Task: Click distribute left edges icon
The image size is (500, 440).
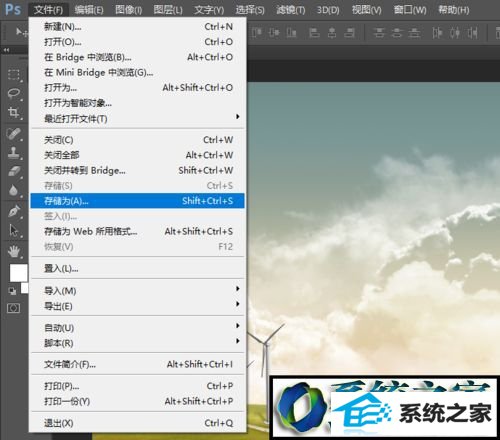Action: tap(437, 33)
